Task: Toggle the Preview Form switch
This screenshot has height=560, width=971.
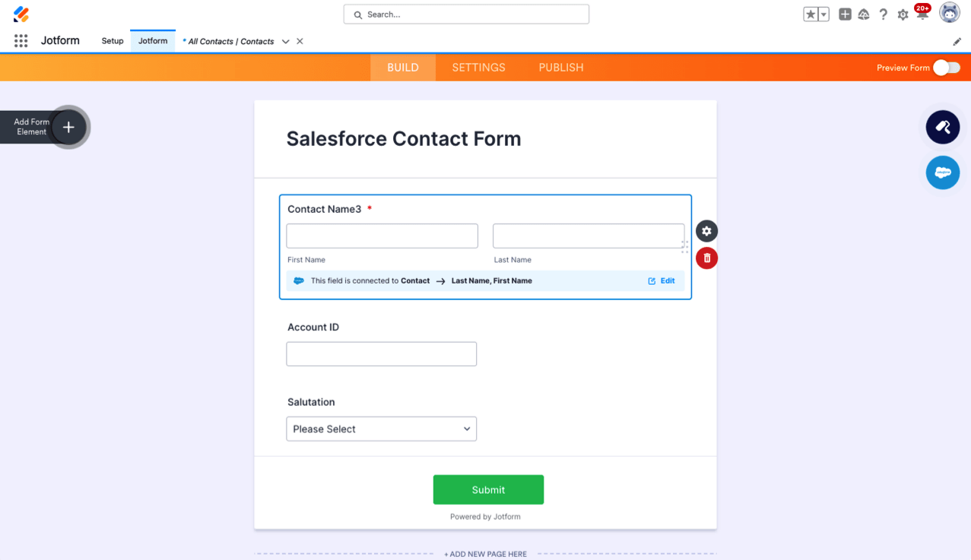Action: [x=947, y=68]
